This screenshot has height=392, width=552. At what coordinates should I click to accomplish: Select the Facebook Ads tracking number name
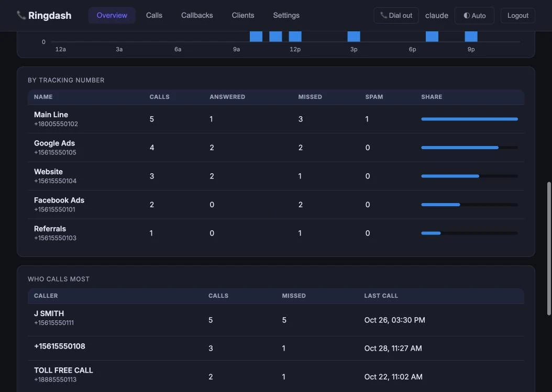59,200
